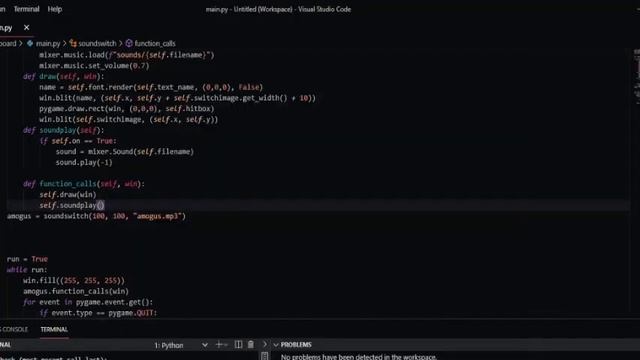Click the line "if self.on == True:"

[78, 141]
